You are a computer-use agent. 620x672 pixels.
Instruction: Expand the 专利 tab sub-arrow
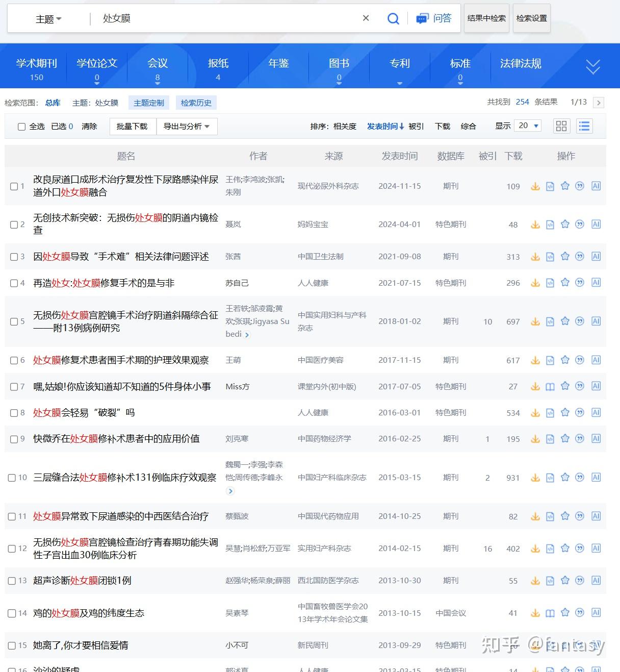coord(400,83)
